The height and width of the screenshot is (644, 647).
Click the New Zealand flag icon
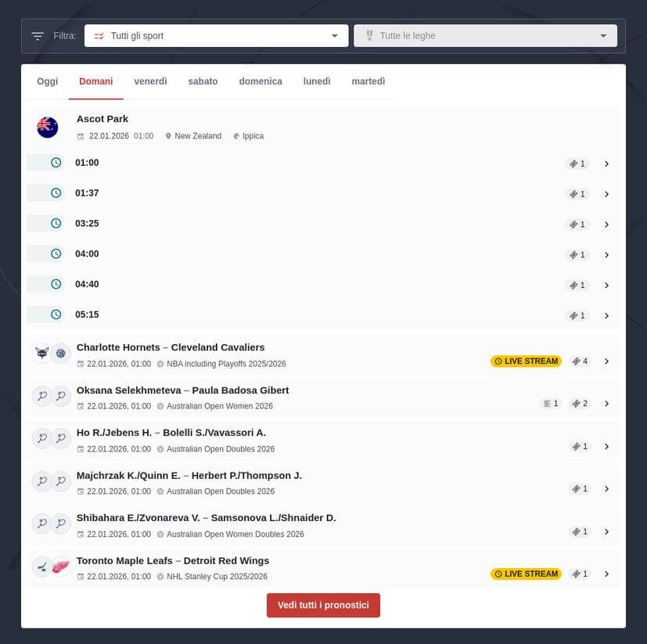pos(48,127)
